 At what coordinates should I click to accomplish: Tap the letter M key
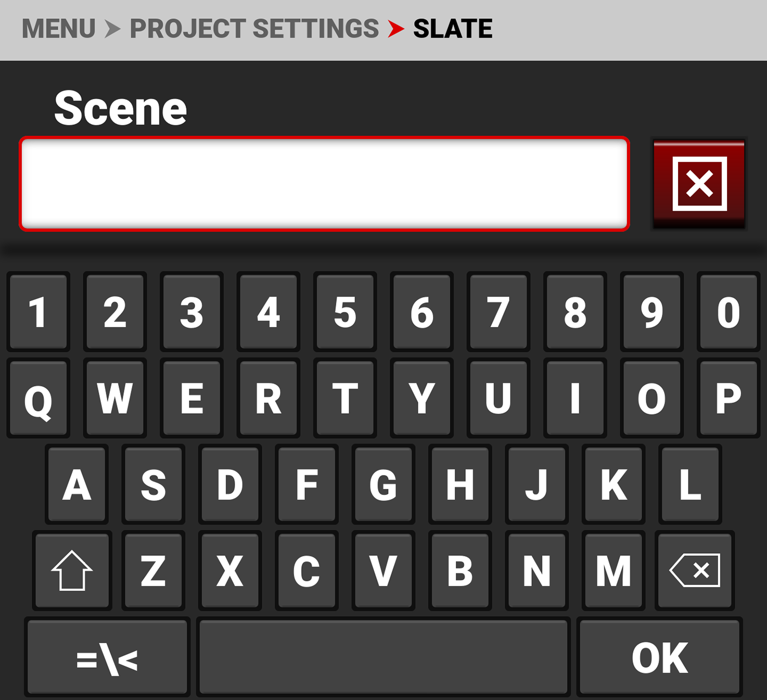613,570
